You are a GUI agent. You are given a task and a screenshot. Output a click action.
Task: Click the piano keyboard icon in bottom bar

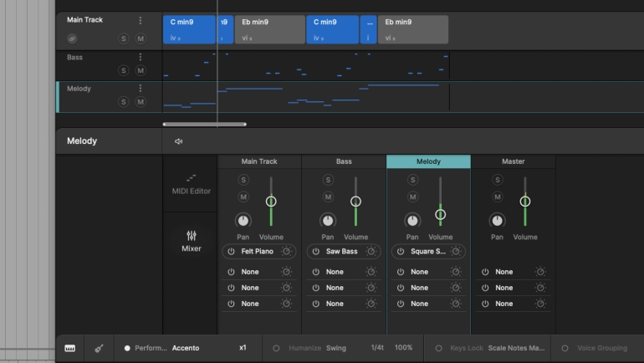click(x=69, y=348)
